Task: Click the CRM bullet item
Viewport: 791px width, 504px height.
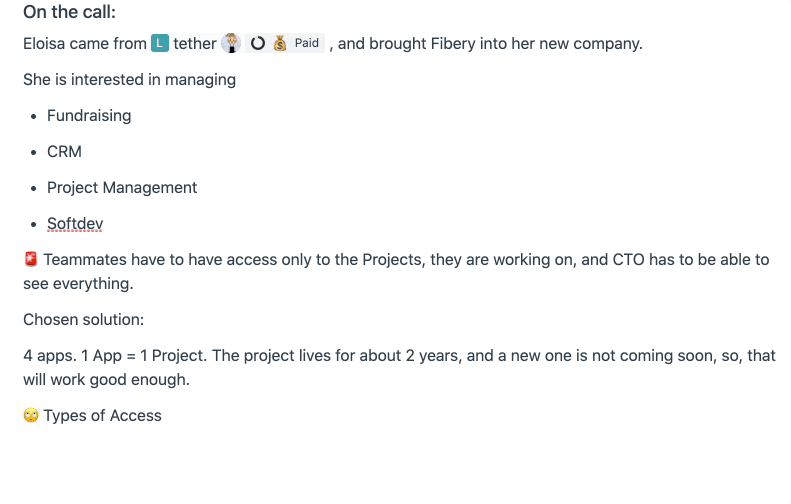Action: click(x=64, y=152)
